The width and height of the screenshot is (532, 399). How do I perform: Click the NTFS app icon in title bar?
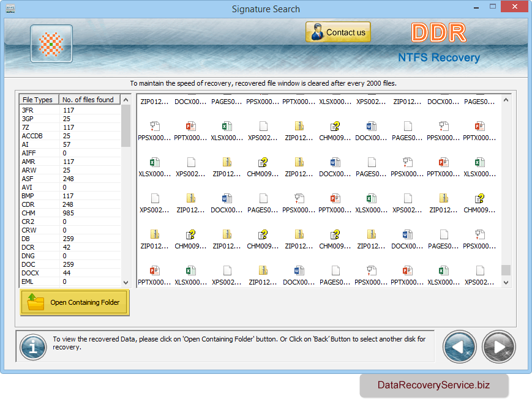10,9
